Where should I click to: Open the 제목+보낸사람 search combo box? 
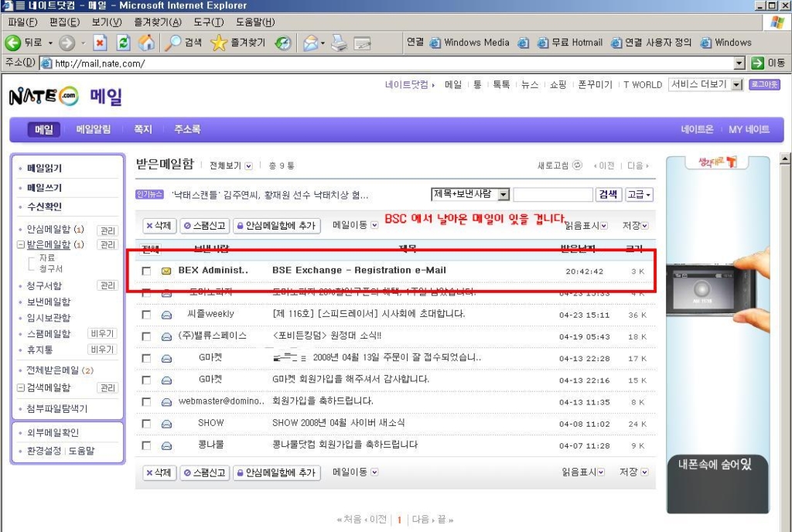click(x=470, y=194)
